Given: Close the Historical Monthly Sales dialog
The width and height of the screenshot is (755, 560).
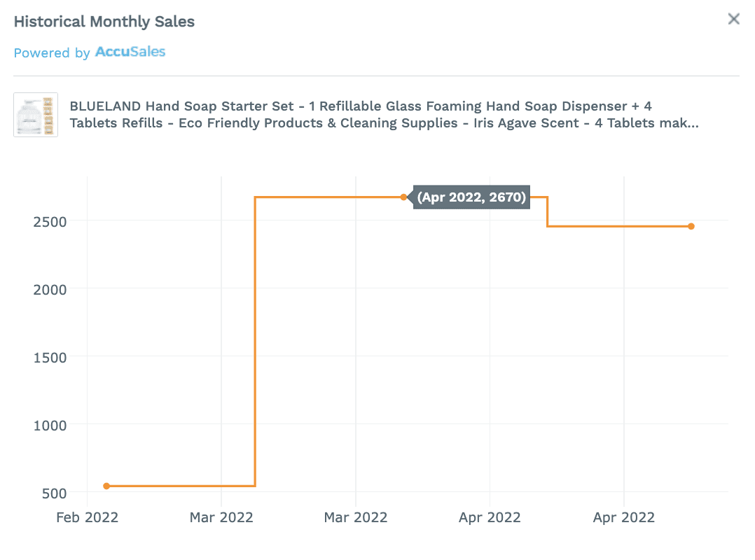Looking at the screenshot, I should [733, 19].
